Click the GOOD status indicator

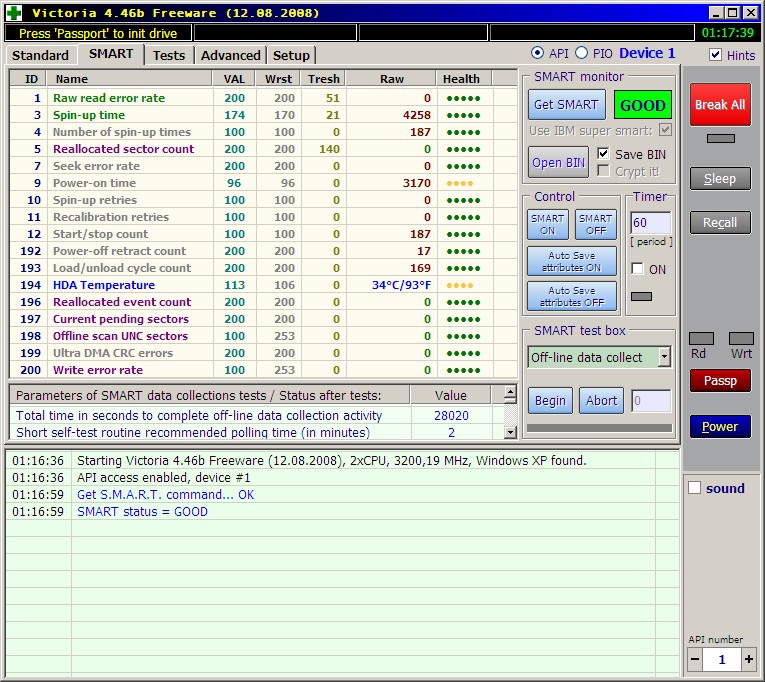[x=643, y=105]
